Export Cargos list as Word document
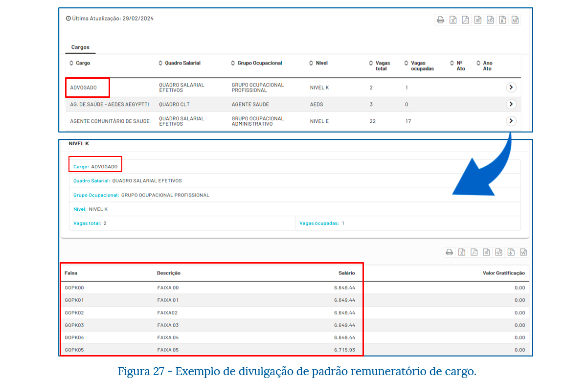 (x=515, y=20)
